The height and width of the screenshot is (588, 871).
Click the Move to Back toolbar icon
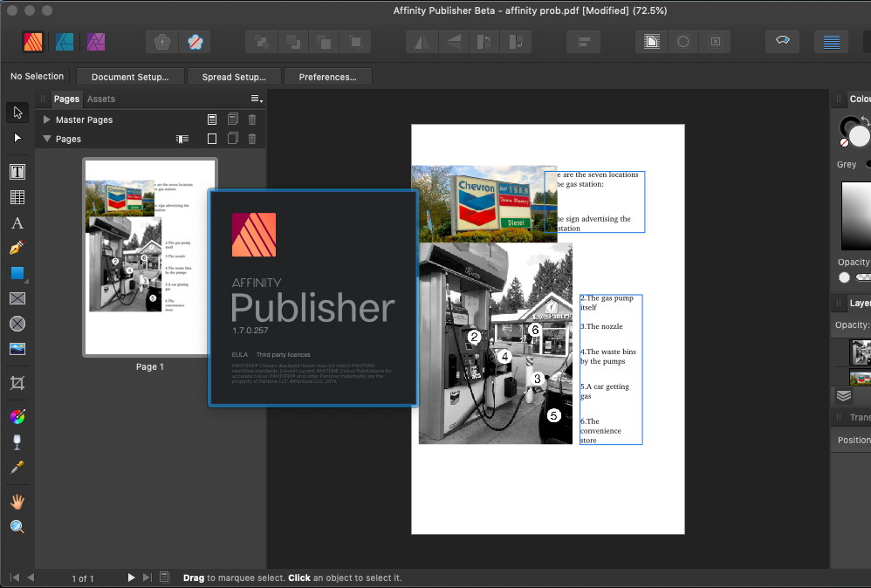tap(261, 42)
